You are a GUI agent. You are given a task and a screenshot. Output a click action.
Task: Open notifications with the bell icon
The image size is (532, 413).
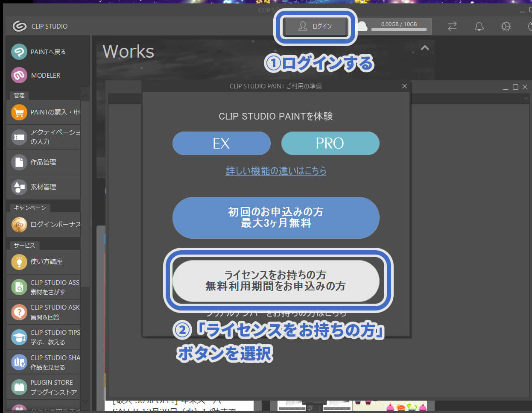pos(479,26)
